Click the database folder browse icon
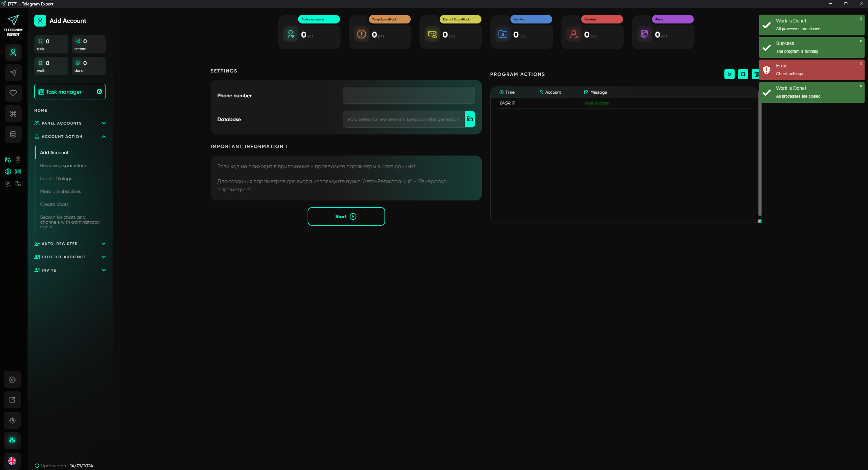 [470, 119]
